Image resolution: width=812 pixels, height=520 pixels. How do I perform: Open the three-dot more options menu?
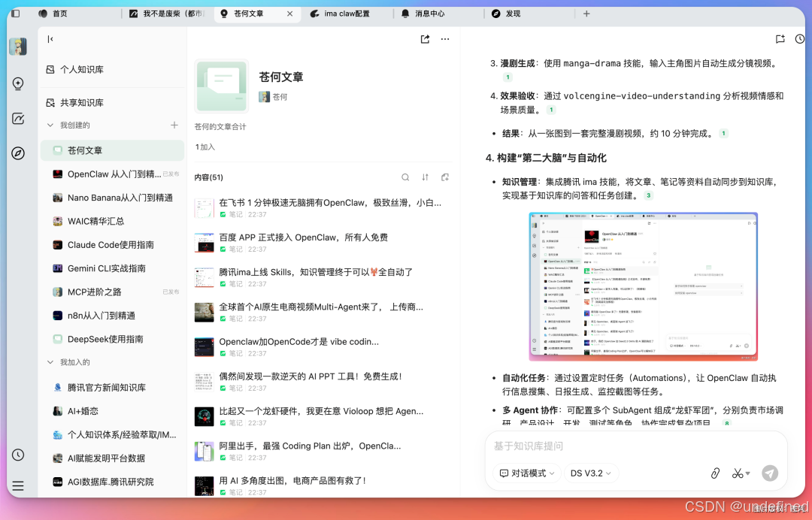pos(445,39)
